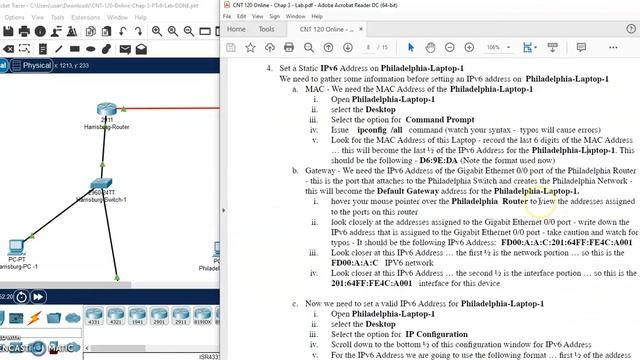640x360 pixels.
Task: Select the Draw Freeform tool
Action: (107, 49)
